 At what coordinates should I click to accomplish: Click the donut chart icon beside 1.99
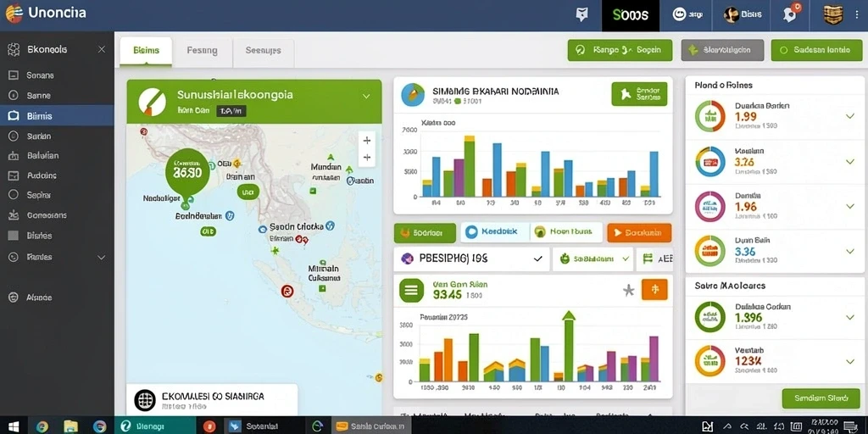(x=709, y=116)
